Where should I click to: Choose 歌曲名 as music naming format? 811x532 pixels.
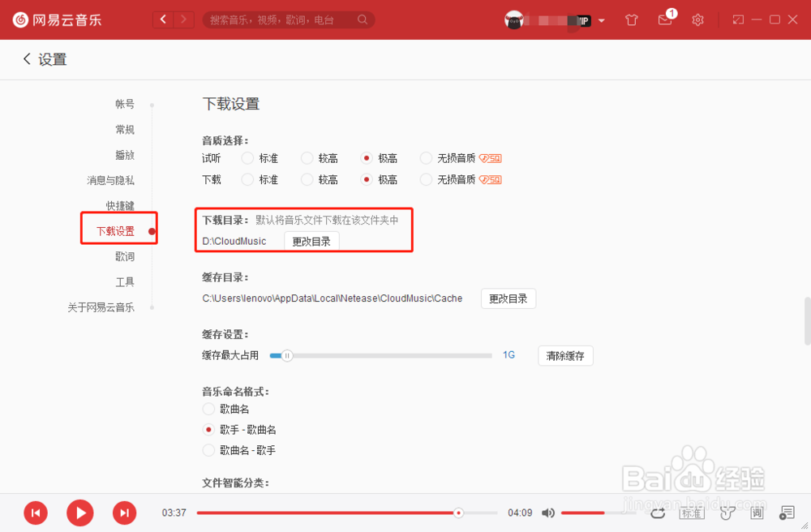coord(209,409)
